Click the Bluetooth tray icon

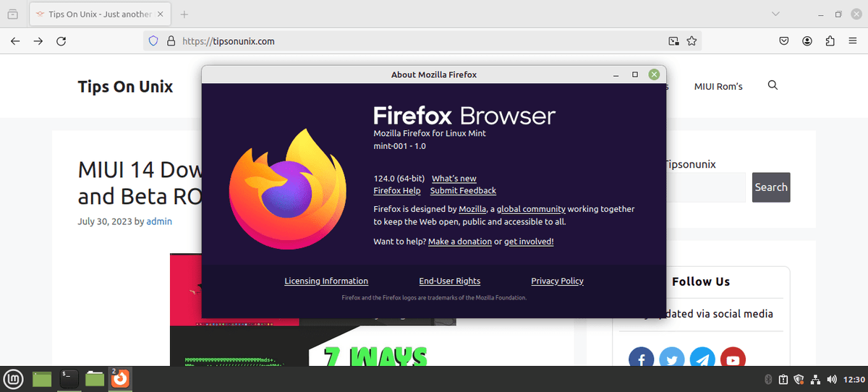pyautogui.click(x=769, y=379)
